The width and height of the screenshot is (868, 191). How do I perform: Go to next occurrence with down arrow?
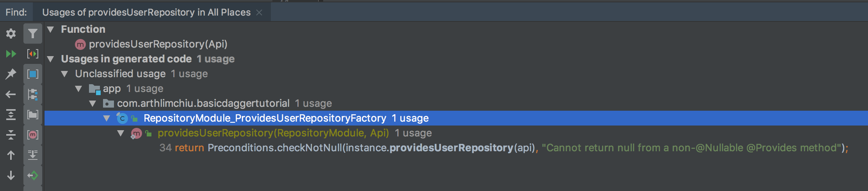11,175
